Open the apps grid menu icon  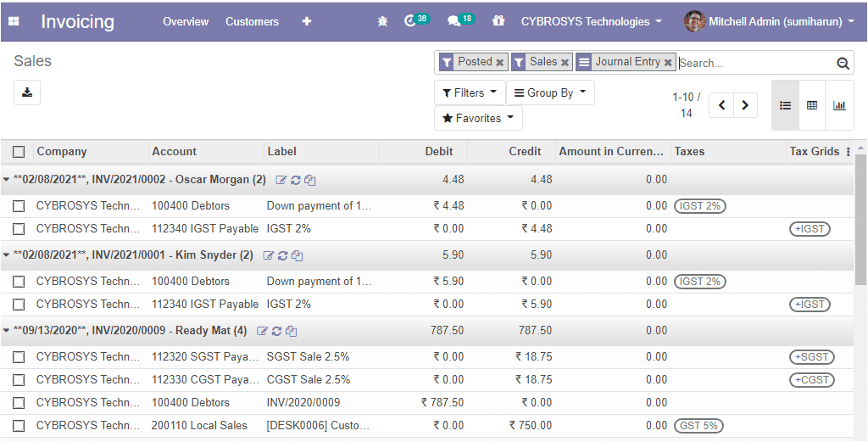coord(14,21)
